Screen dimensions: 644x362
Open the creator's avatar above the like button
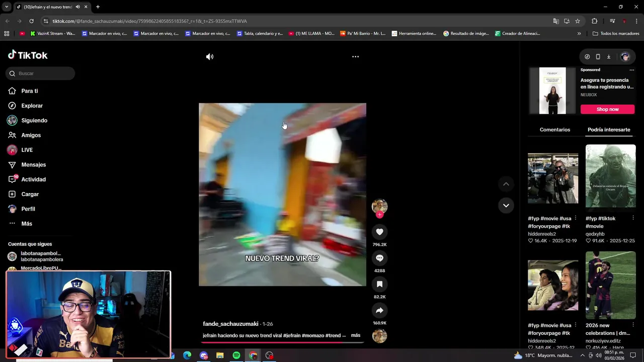[379, 206]
